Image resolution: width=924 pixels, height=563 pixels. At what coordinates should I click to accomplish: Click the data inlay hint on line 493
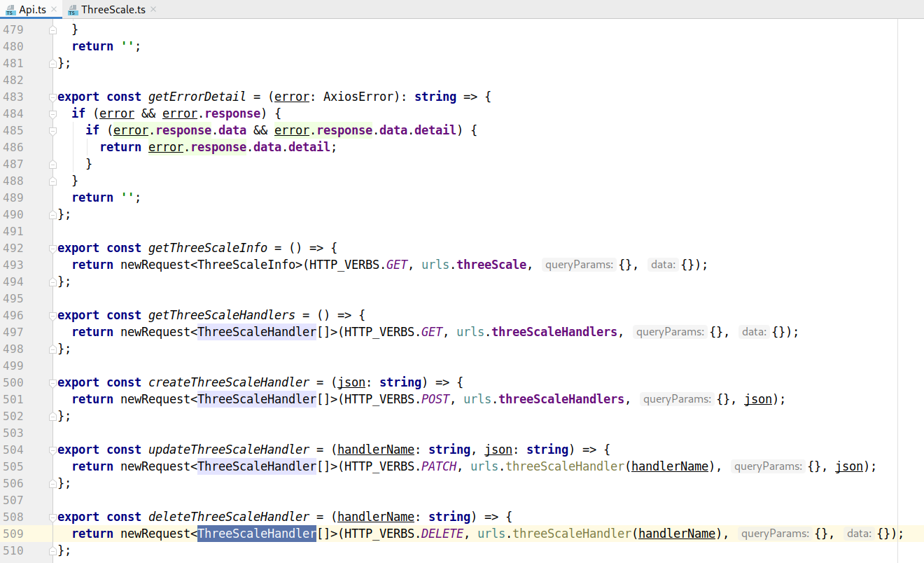[x=662, y=265]
